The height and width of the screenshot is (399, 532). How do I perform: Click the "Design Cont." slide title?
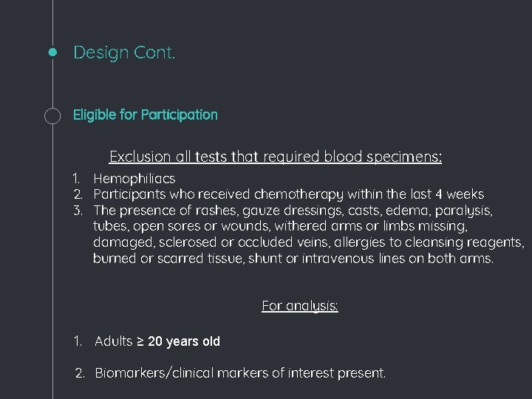(x=124, y=53)
